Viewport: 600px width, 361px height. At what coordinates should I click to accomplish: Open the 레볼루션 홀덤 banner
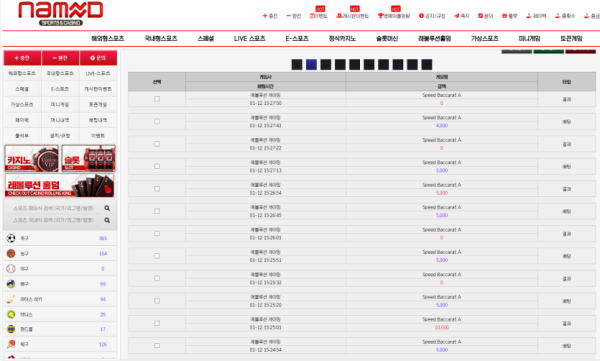pyautogui.click(x=60, y=185)
